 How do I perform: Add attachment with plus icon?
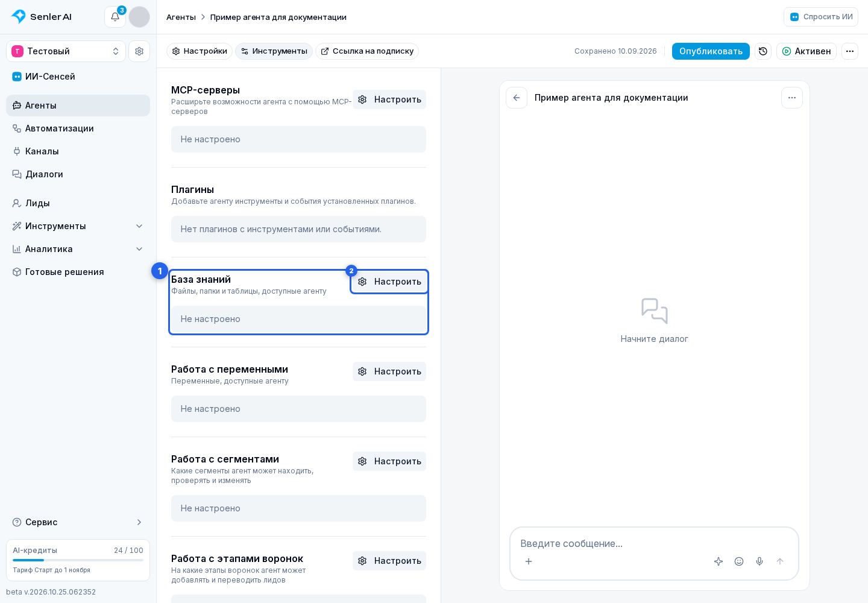[x=529, y=561]
